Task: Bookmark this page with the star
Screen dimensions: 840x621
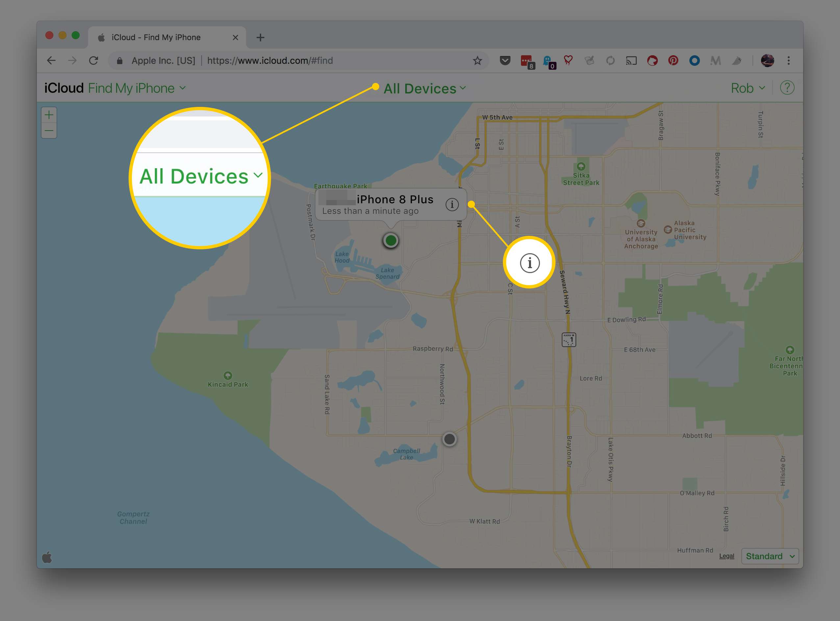Action: point(477,61)
